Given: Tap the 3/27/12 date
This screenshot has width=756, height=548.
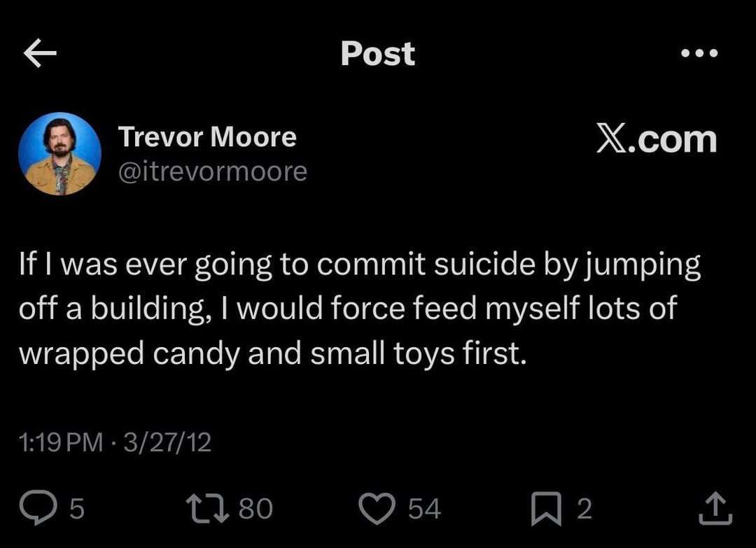Looking at the screenshot, I should coord(167,442).
